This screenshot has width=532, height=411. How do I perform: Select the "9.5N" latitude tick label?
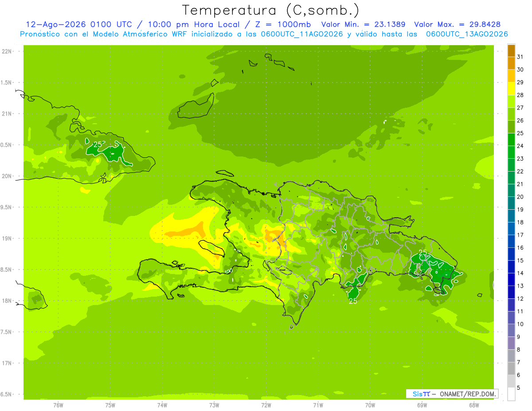pyautogui.click(x=7, y=207)
